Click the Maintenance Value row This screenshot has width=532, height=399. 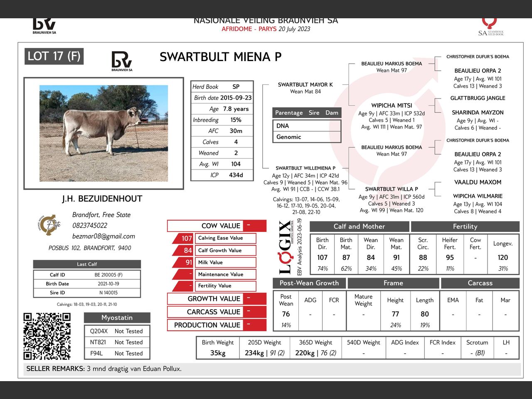(x=214, y=274)
